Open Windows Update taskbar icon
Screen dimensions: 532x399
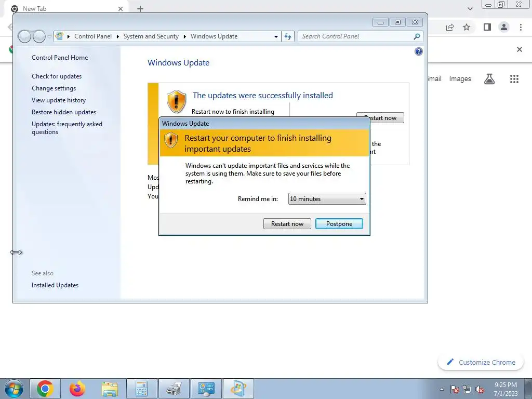click(238, 389)
